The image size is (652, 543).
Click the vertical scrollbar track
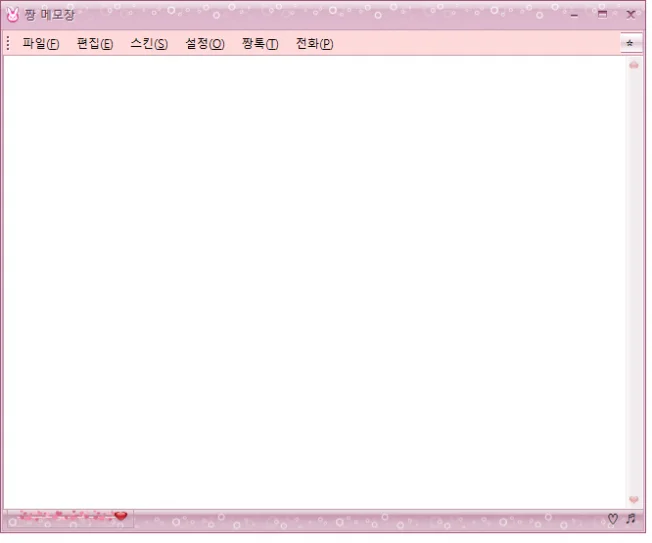tap(633, 280)
